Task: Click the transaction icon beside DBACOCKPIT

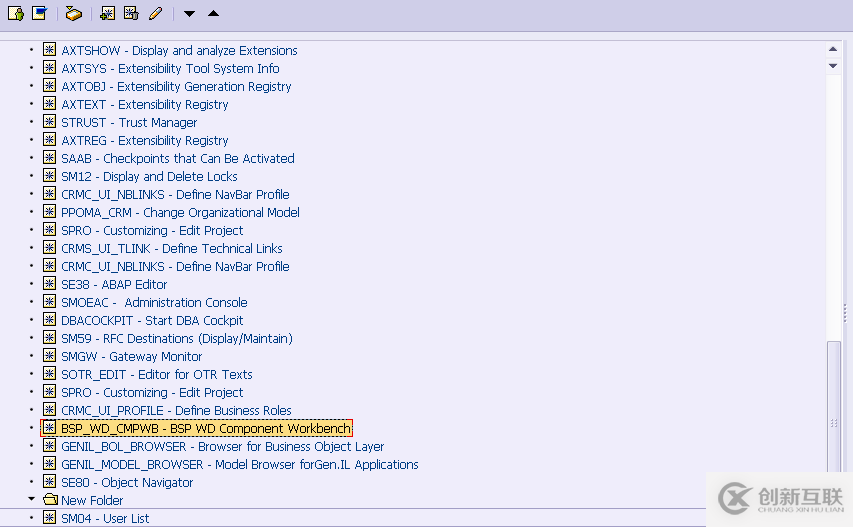Action: click(x=50, y=319)
